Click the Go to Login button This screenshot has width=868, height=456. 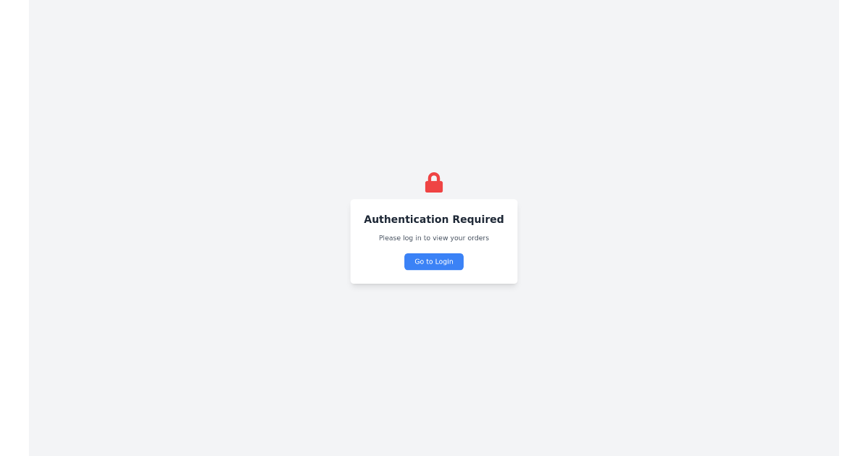[434, 261]
